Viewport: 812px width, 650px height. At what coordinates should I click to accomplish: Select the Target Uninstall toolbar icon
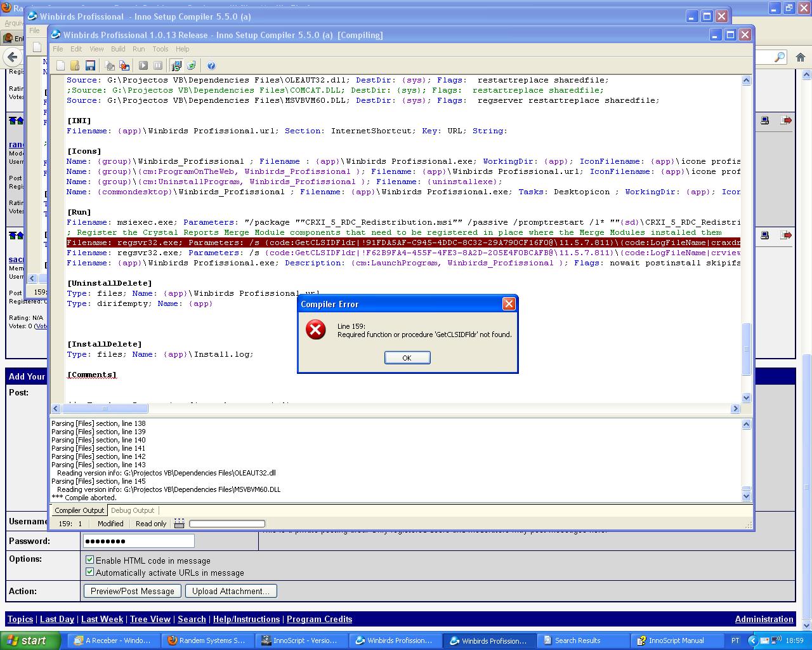pos(192,65)
